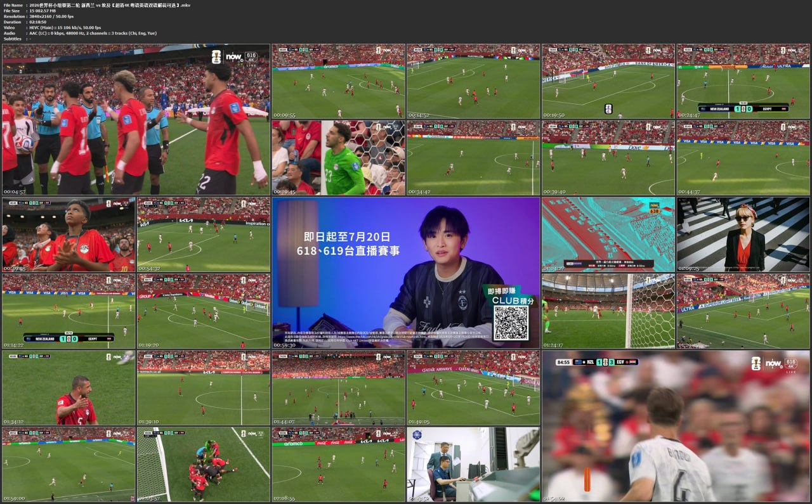This screenshot has height=504, width=812.
Task: Select the 01:04:27 teal stadium graphic thumbnail
Action: pyautogui.click(x=608, y=235)
